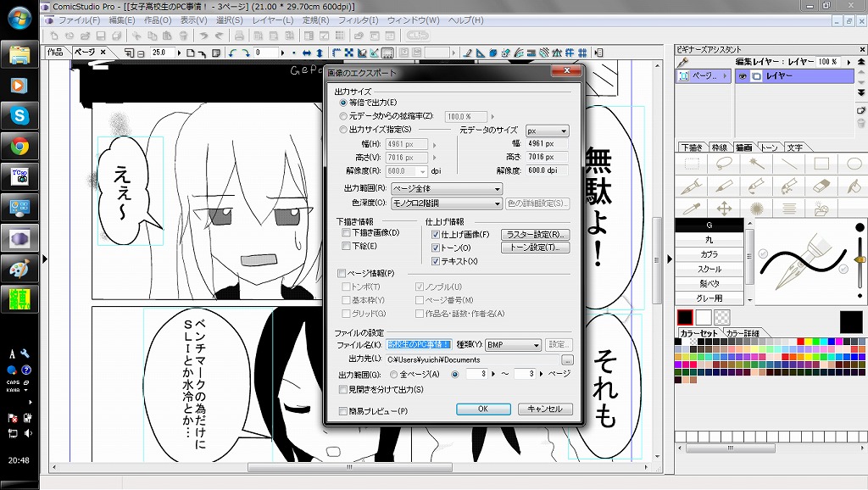868x490 pixels.
Task: Click the Skype icon in the taskbar
Action: (x=20, y=114)
